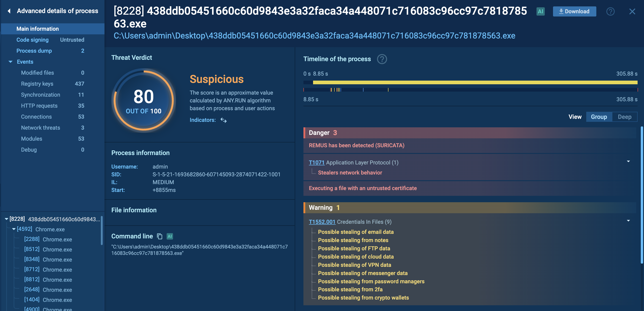This screenshot has height=311, width=644.
Task: Click Possible stealing of email data
Action: tap(355, 232)
